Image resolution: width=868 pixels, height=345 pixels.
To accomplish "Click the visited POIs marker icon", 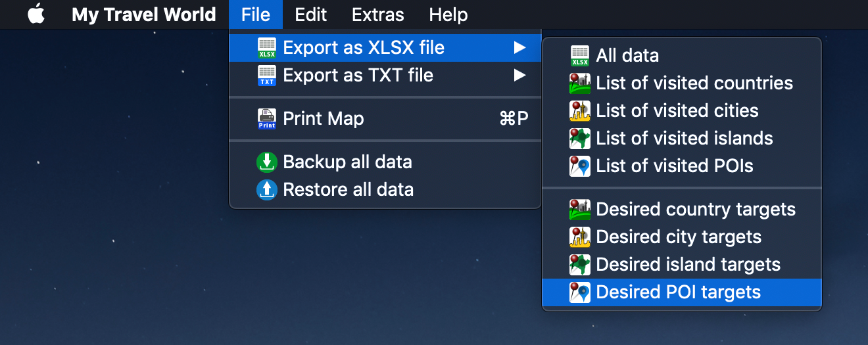I will point(580,166).
